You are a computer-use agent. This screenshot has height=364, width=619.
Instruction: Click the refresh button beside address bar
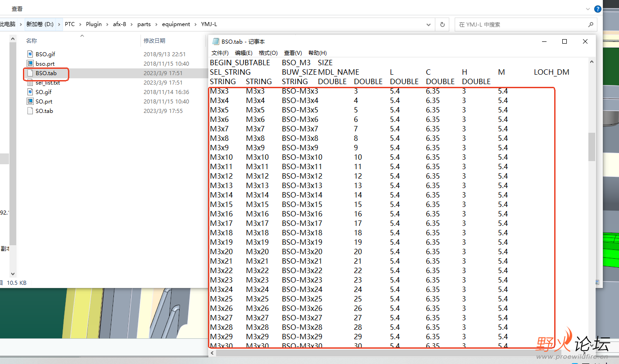pyautogui.click(x=442, y=24)
